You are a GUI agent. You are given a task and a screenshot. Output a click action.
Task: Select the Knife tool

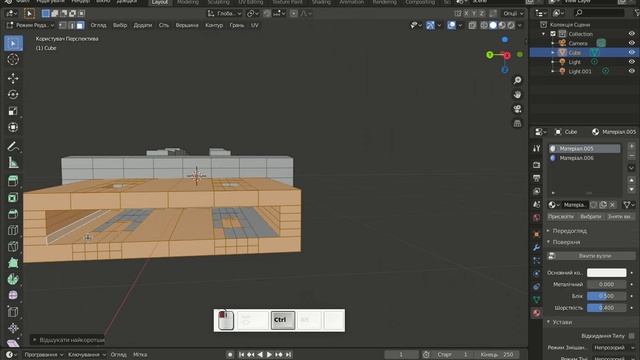pos(13,247)
